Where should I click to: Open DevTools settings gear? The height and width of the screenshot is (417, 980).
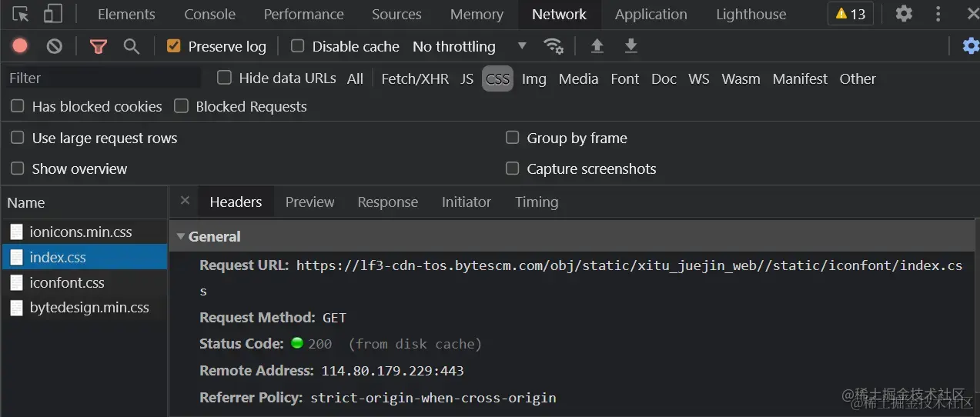[904, 14]
